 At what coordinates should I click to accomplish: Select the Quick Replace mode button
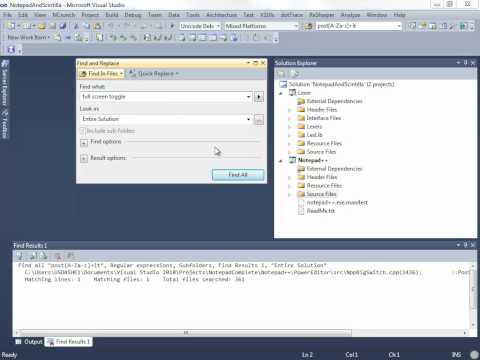point(154,74)
